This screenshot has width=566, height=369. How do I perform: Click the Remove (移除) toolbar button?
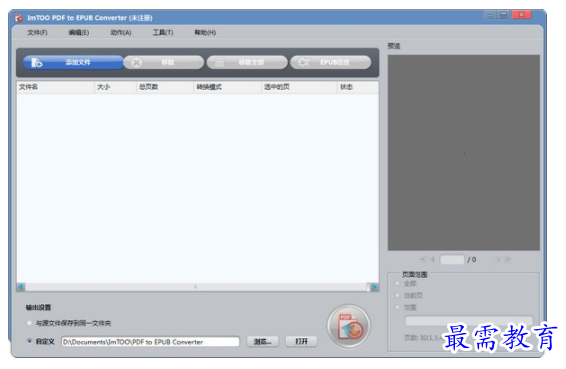tap(164, 62)
